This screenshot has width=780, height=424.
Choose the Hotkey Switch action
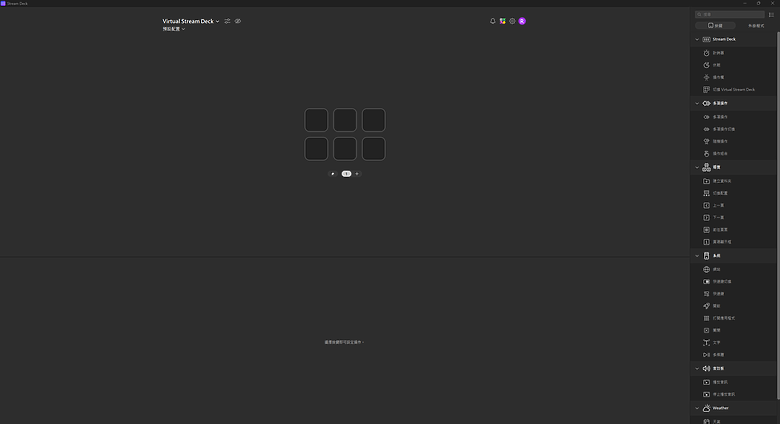[734, 282]
